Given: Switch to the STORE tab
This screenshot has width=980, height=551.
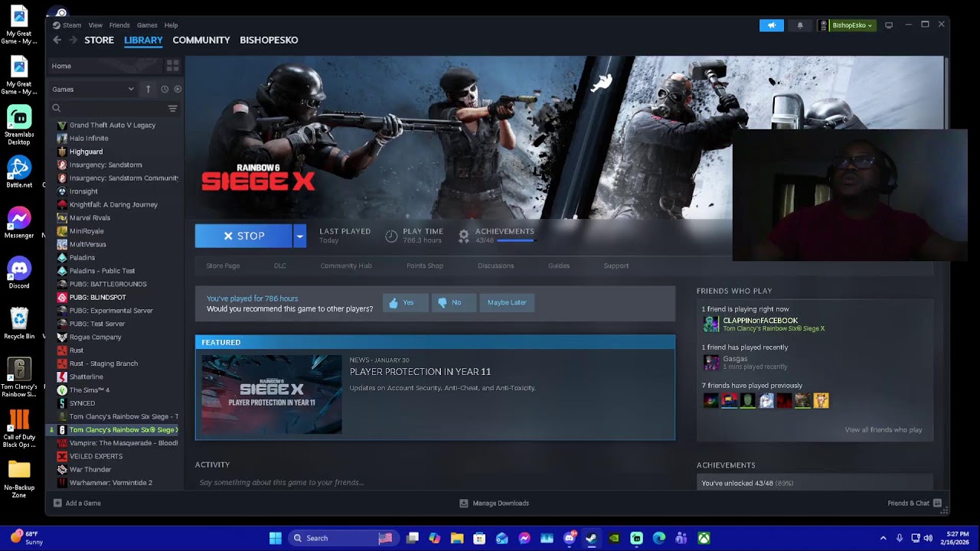Looking at the screenshot, I should [x=99, y=40].
